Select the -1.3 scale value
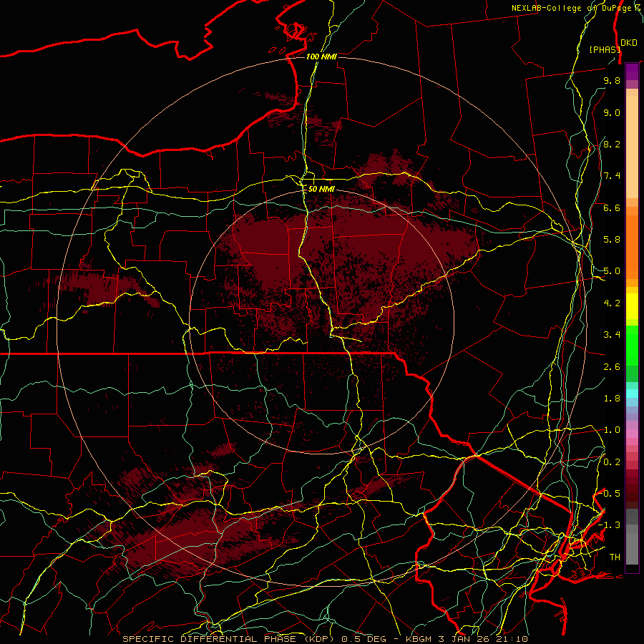Viewport: 644px width, 644px height. click(610, 525)
